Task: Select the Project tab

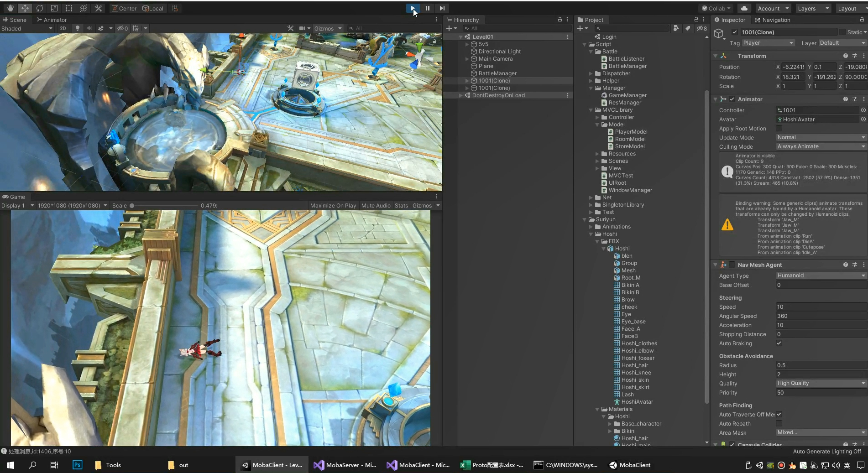Action: tap(590, 20)
